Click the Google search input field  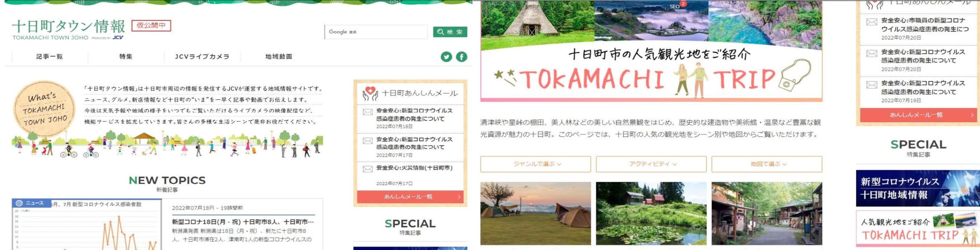[x=376, y=32]
